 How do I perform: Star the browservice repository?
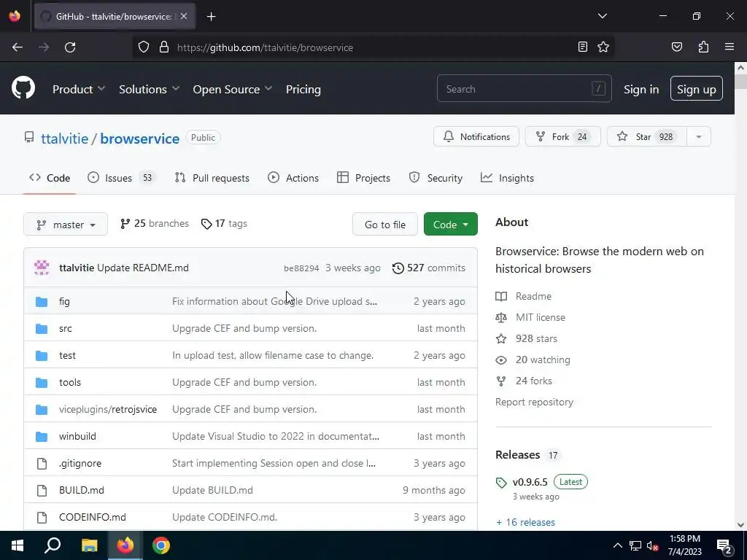[x=646, y=136]
